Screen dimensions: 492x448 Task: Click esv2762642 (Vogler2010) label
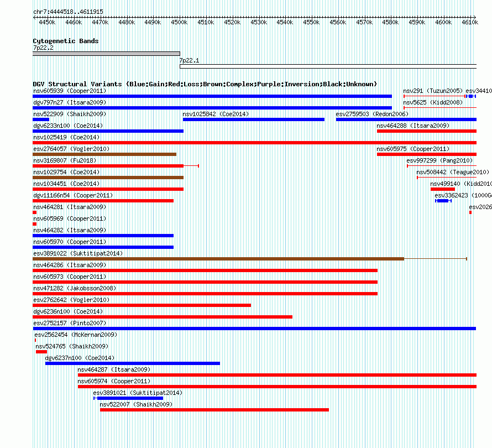71,300
